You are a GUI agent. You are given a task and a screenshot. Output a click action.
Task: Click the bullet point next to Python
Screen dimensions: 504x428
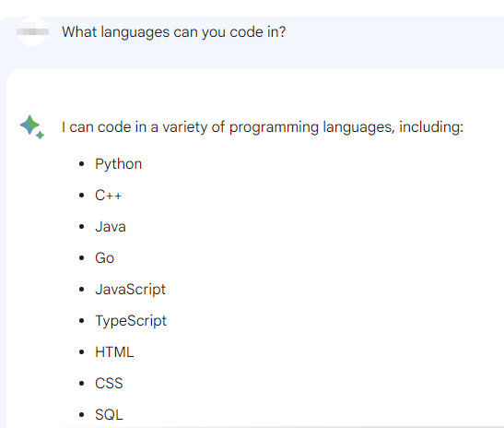point(82,164)
